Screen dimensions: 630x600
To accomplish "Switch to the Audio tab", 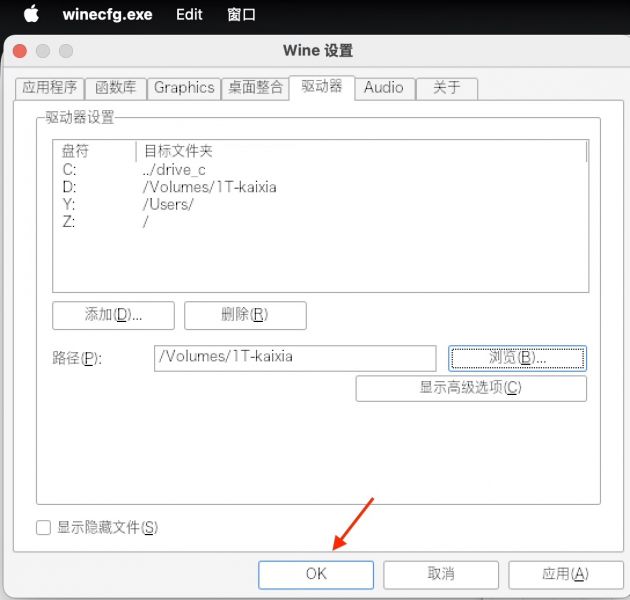I will pos(384,88).
